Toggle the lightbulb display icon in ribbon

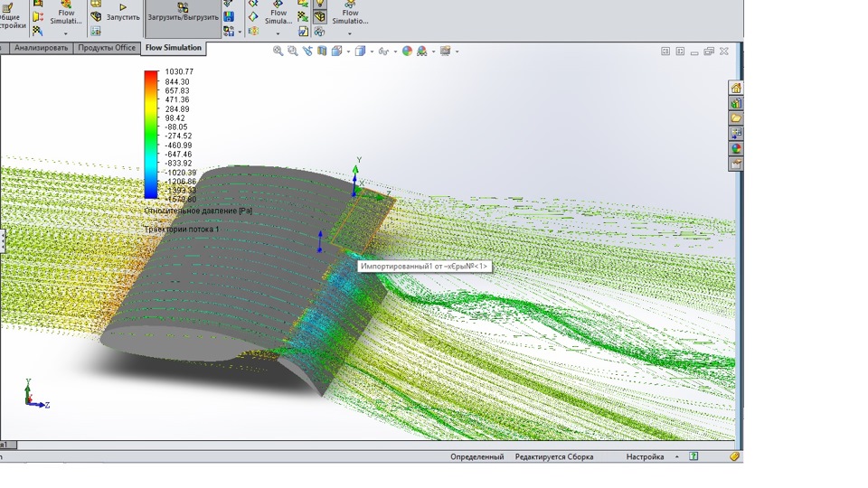(x=319, y=4)
